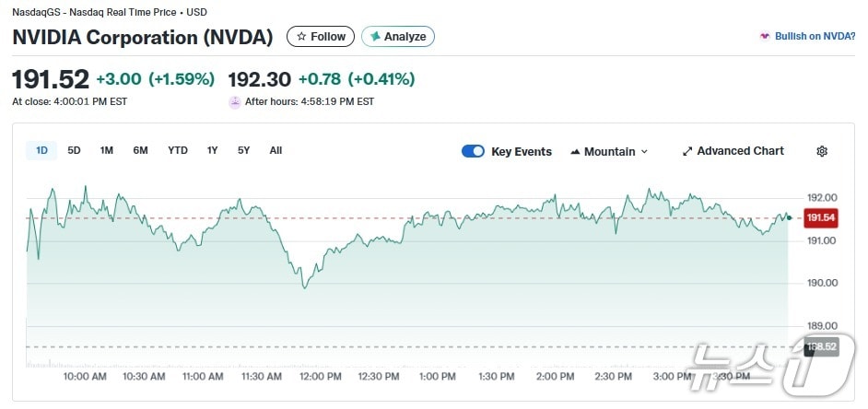Select the 1M range tab
This screenshot has height=409, width=868.
(x=107, y=150)
